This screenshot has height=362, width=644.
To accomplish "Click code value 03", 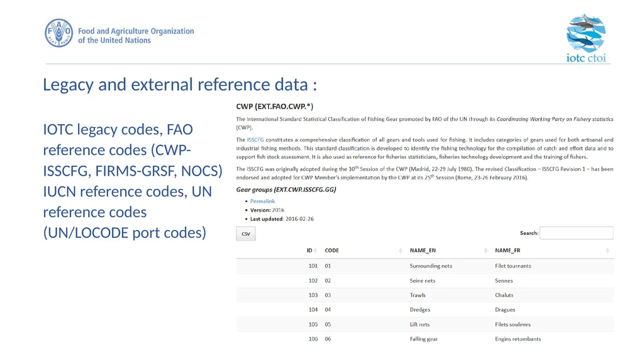I will pos(328,295).
